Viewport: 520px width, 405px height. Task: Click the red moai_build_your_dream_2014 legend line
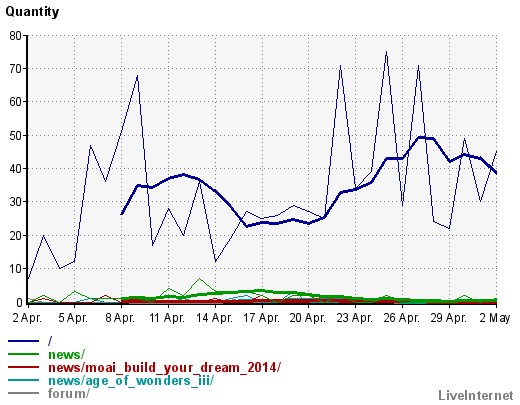coord(23,367)
